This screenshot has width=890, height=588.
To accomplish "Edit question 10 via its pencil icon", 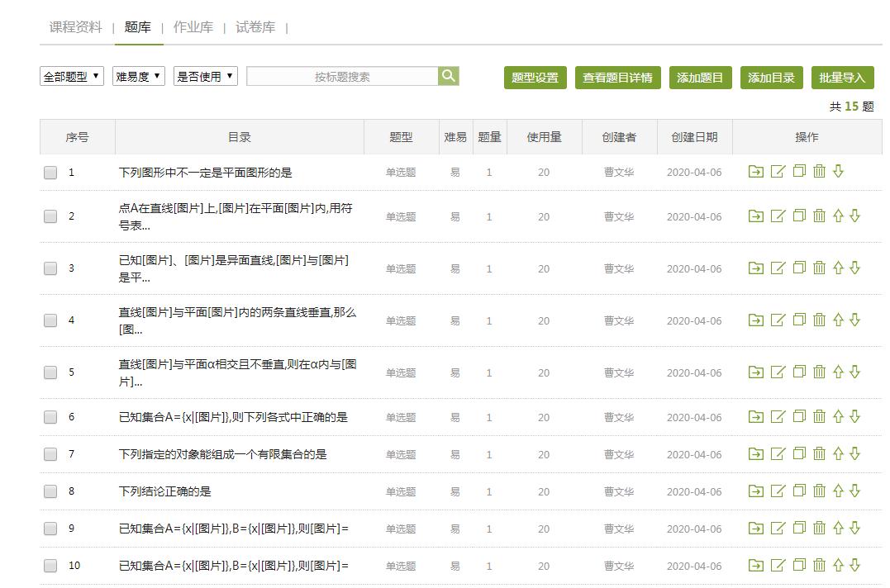I will [778, 566].
